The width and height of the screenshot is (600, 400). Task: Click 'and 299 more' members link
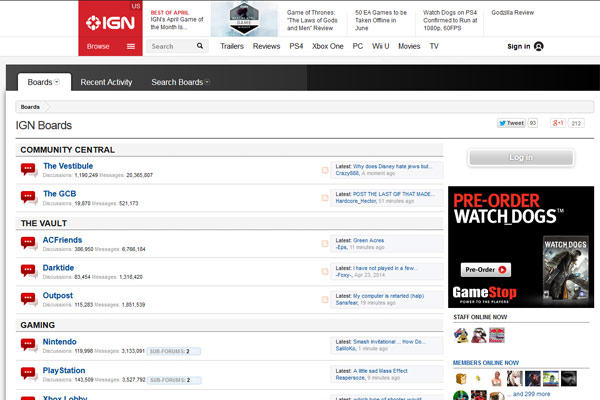[532, 394]
